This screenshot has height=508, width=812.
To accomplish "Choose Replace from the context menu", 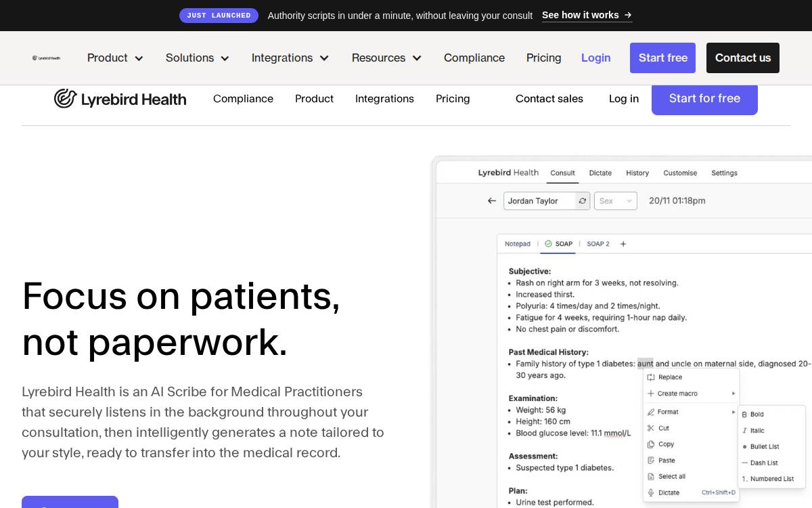I will point(670,377).
